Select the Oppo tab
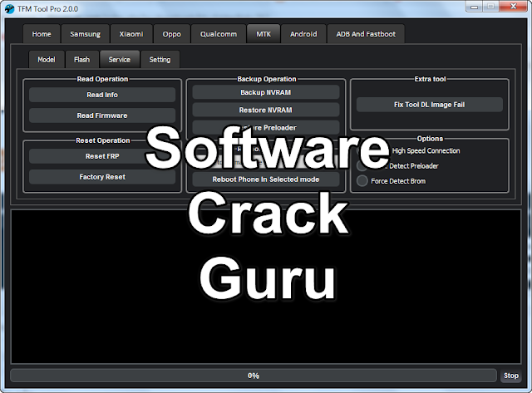Image resolution: width=532 pixels, height=393 pixels. 172,34
